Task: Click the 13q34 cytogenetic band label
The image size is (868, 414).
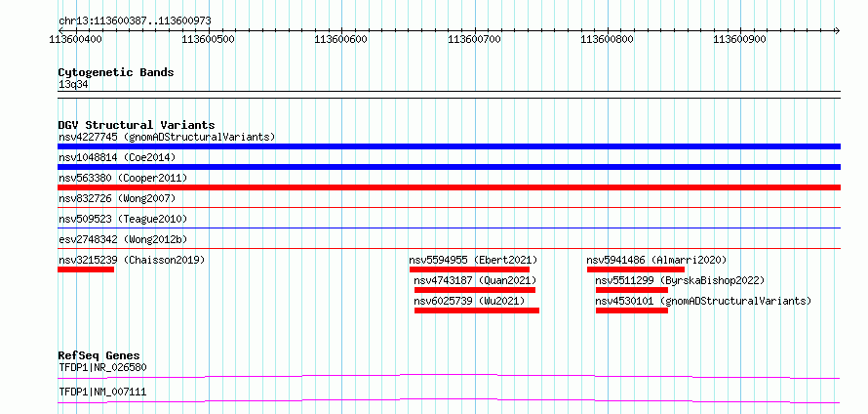Action: click(73, 85)
